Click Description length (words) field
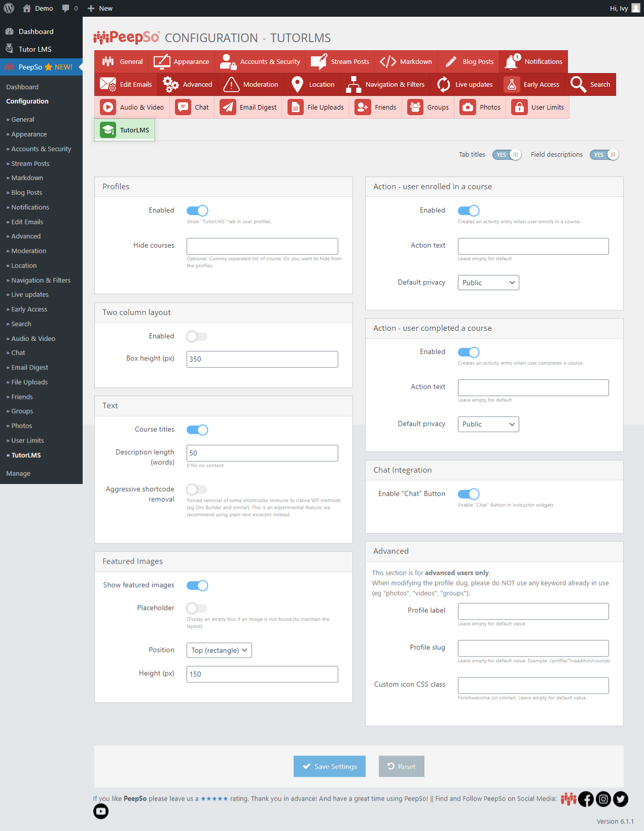Screen dimensions: 644x831 coord(262,453)
